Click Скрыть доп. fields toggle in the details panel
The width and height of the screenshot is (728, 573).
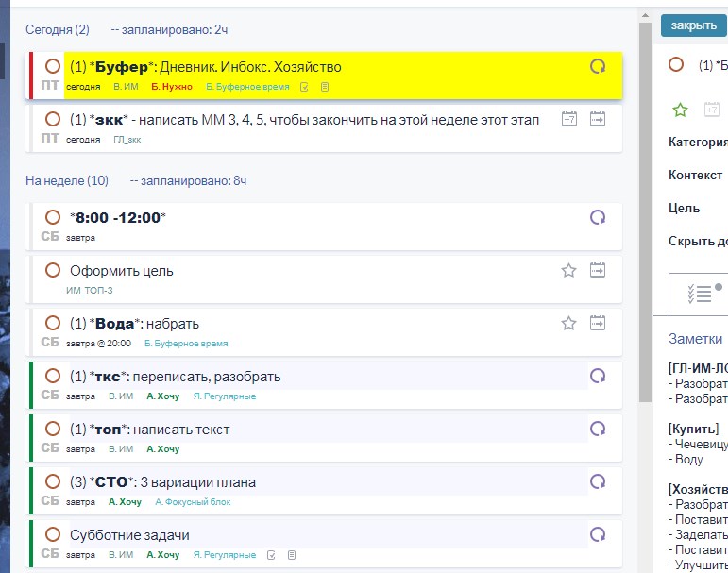697,241
